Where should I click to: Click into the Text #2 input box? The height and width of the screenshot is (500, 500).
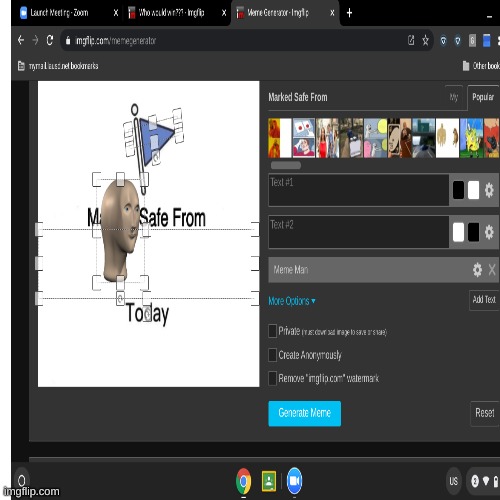[359, 232]
